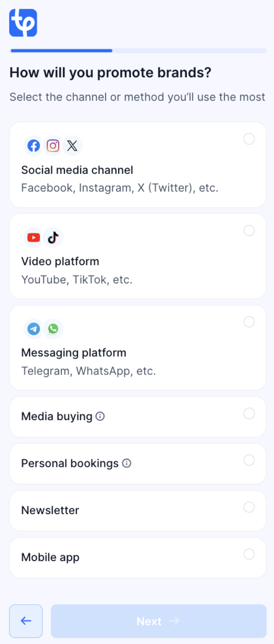Go back with the left arrow button
The image size is (274, 644).
click(x=26, y=621)
